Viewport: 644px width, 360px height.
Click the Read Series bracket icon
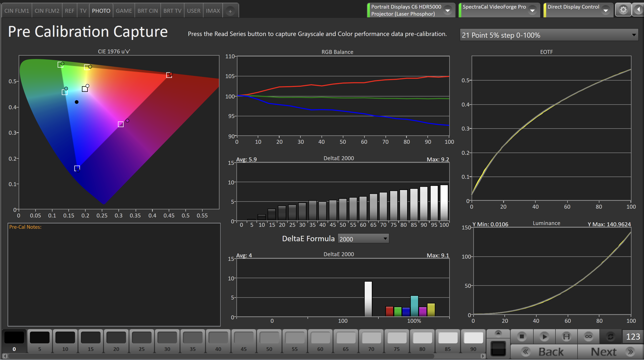click(566, 336)
